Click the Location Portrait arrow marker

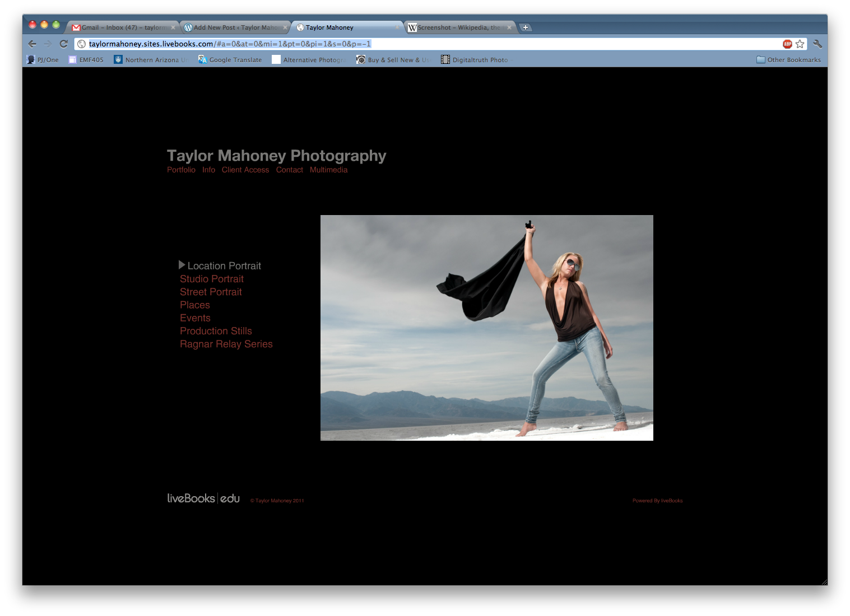click(182, 265)
